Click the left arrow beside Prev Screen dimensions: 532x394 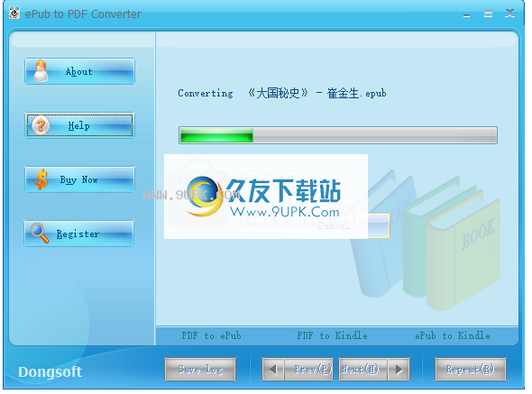273,370
